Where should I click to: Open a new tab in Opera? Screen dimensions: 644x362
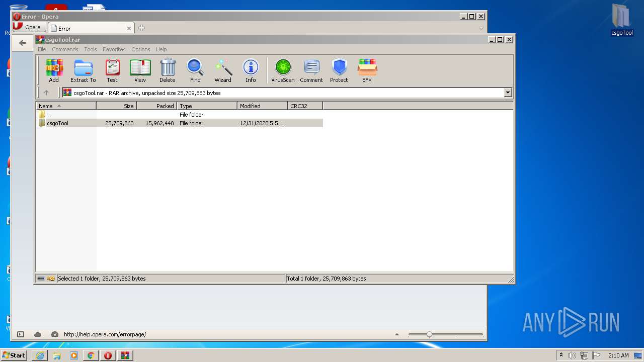[141, 28]
